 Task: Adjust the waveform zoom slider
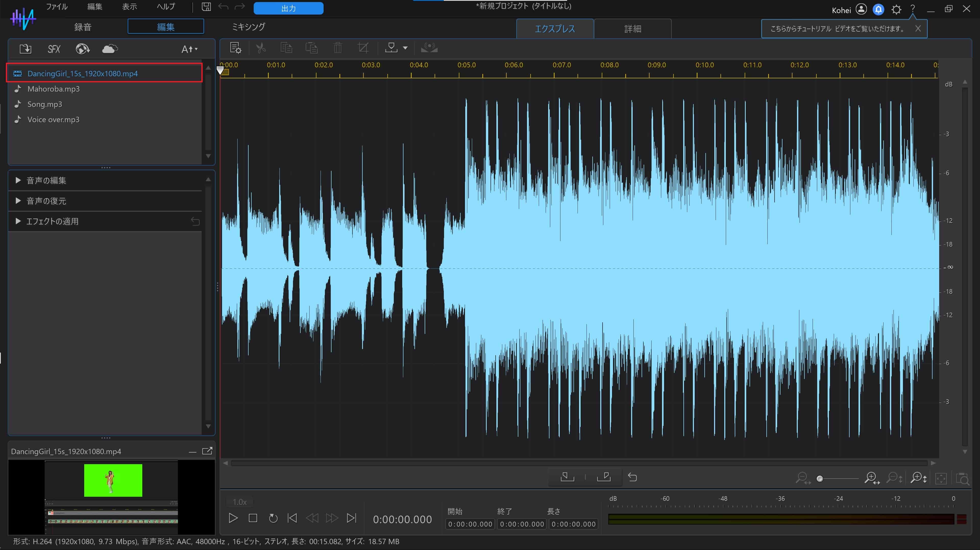point(820,479)
